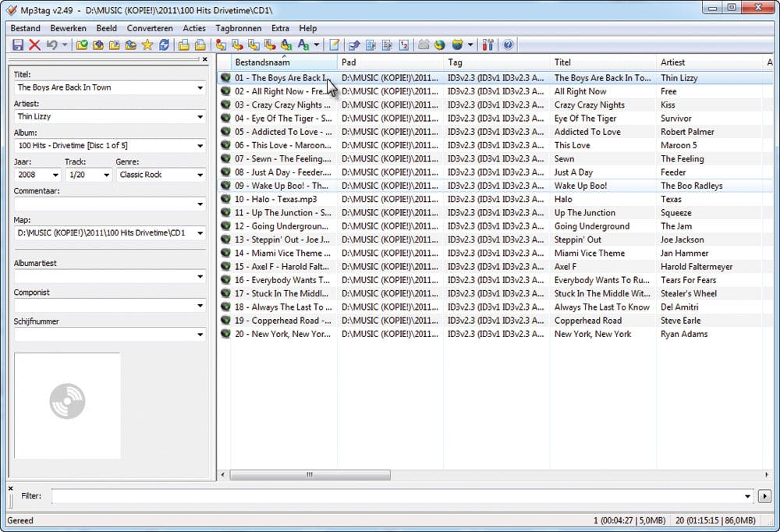Open the Undo history dropdown arrow
This screenshot has height=532, width=780.
[x=65, y=44]
